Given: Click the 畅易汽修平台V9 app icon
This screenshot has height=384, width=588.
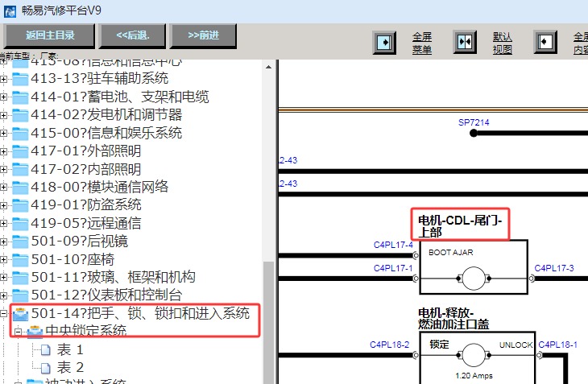Looking at the screenshot, I should [x=10, y=10].
